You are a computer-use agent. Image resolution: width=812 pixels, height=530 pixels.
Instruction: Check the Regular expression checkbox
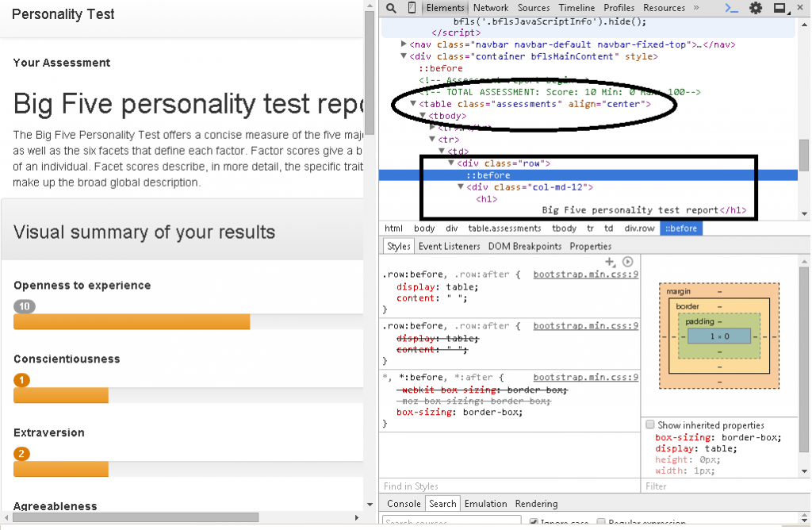click(x=602, y=523)
